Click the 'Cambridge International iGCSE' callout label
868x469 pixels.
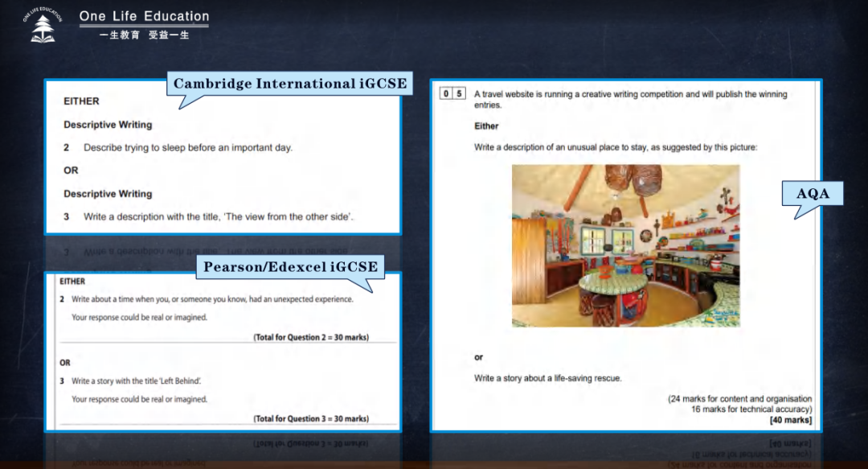click(290, 84)
